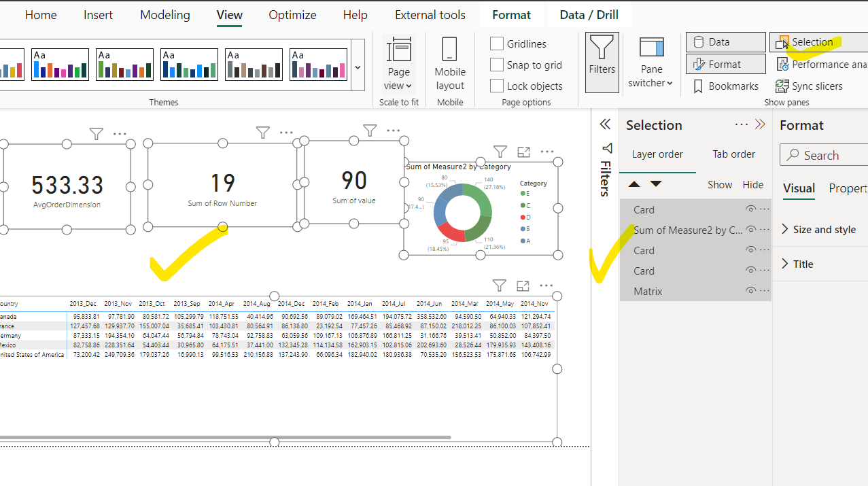Apply the second theme thumbnail
Image resolution: width=868 pixels, height=486 pixels.
pos(60,65)
